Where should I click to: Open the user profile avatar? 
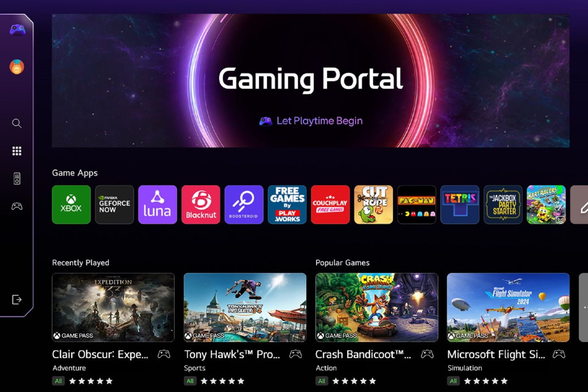coord(17,66)
